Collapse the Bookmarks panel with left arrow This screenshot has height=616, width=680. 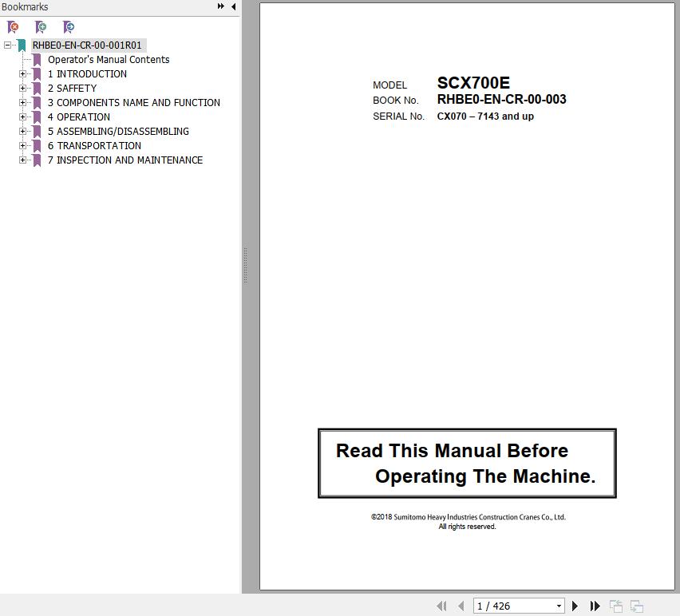coord(233,6)
